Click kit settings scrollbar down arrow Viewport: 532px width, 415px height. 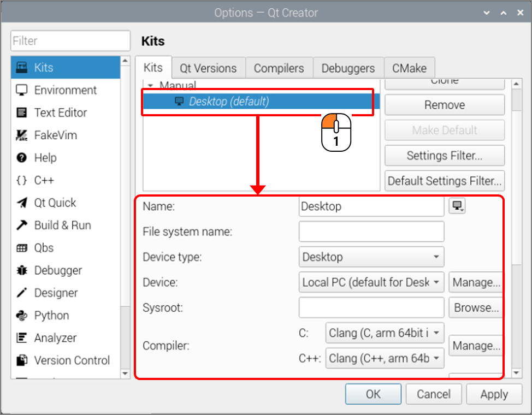click(516, 373)
